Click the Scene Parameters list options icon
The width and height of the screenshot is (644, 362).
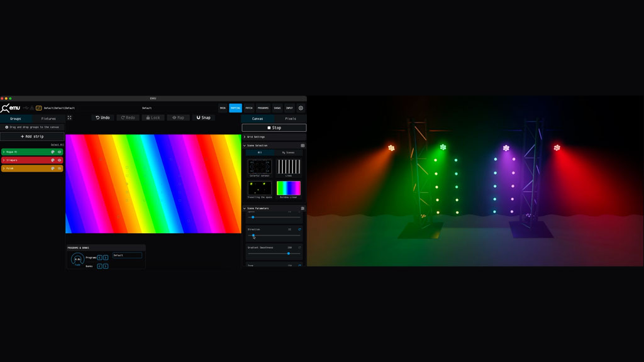tap(303, 209)
